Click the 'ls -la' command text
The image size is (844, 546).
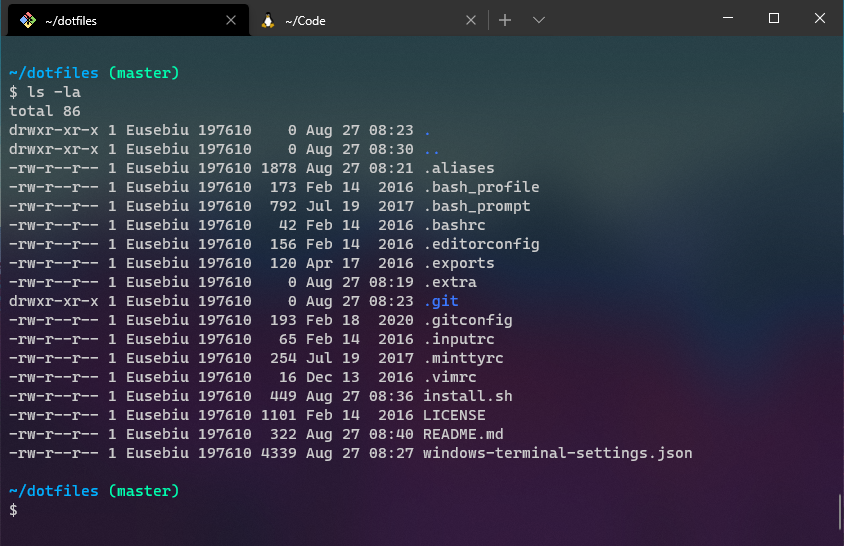point(54,92)
